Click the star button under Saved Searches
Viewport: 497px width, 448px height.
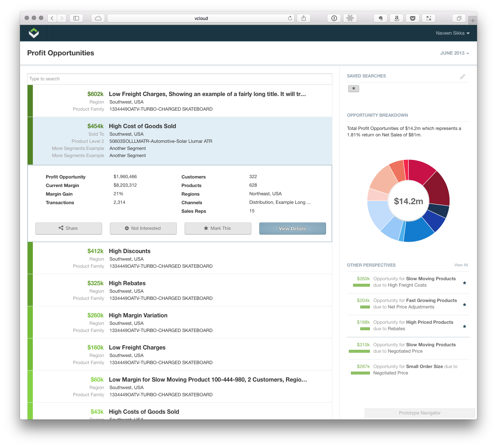[x=353, y=89]
